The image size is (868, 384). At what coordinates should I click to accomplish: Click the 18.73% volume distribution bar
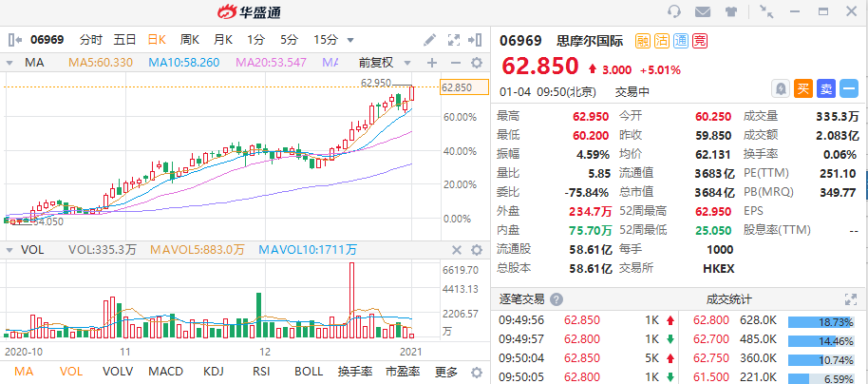click(823, 322)
